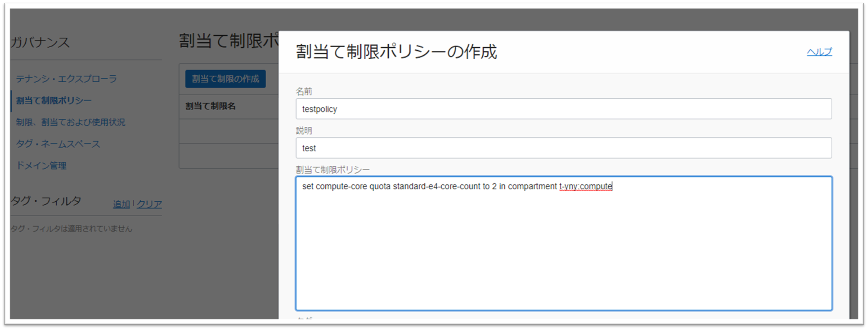Click the 名前 field containing testpolicy
Screen dimensions: 868x330
tap(564, 109)
